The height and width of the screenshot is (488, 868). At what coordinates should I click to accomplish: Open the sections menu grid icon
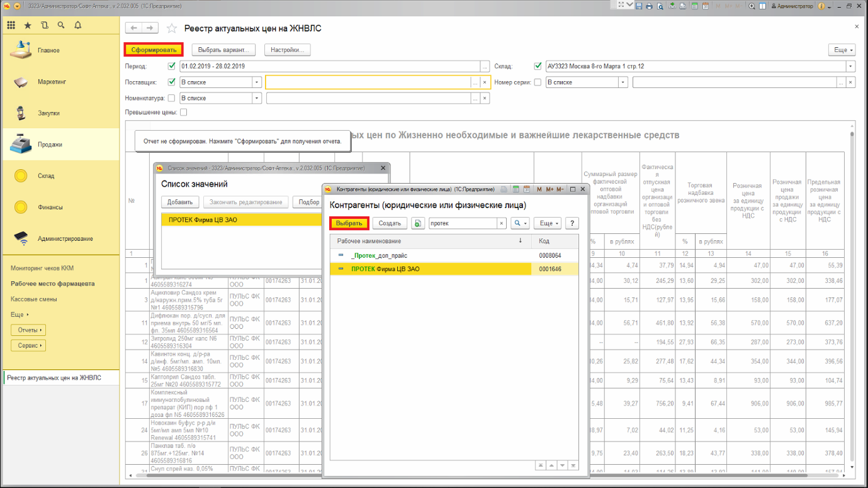(11, 25)
